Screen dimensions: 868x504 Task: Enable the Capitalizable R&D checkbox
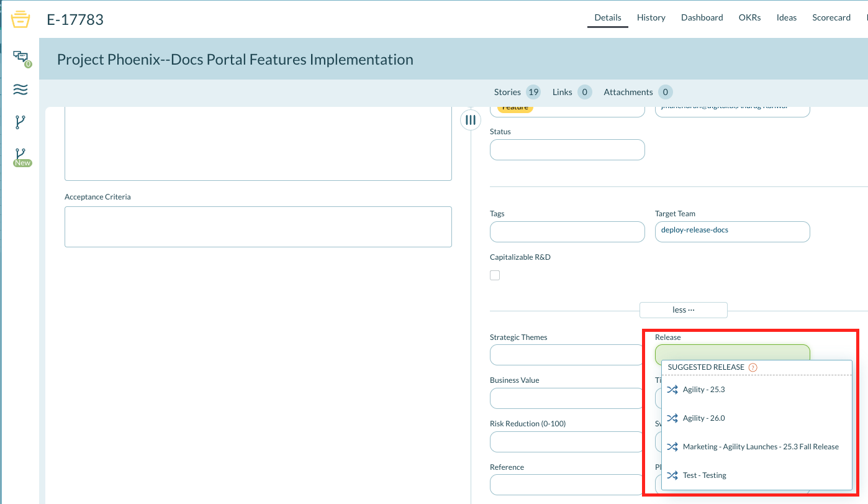(x=495, y=275)
